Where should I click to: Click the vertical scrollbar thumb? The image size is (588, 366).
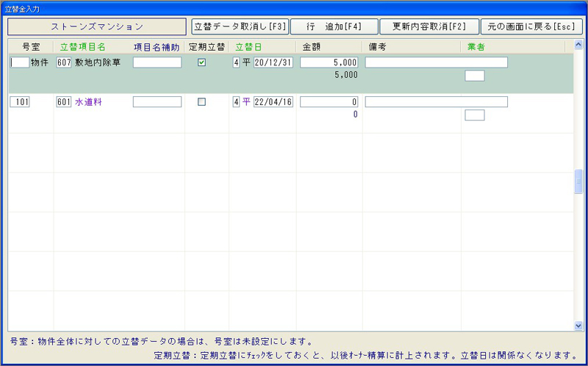point(578,182)
